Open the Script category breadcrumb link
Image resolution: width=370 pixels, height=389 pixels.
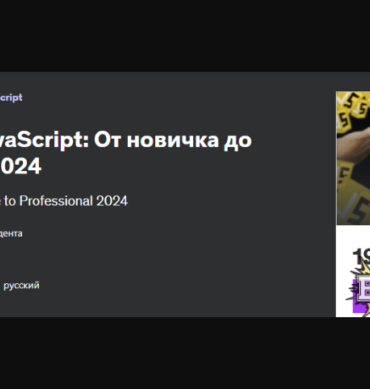pos(11,97)
